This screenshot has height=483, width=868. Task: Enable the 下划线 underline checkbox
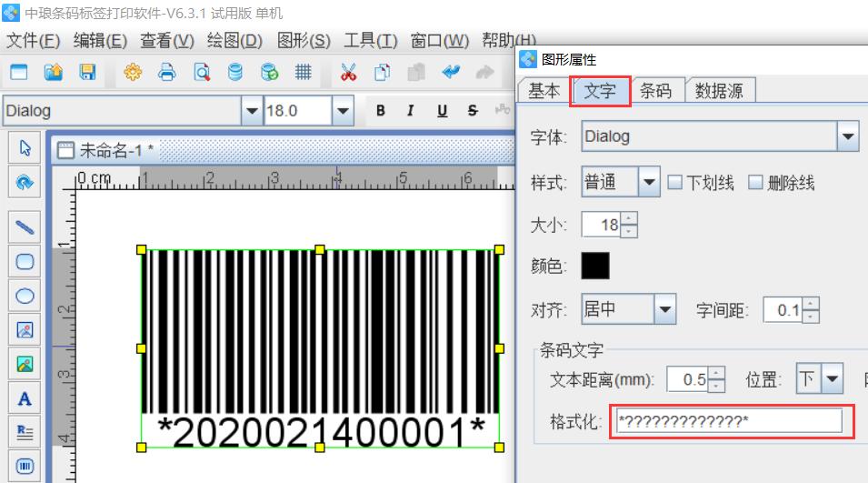pyautogui.click(x=674, y=182)
